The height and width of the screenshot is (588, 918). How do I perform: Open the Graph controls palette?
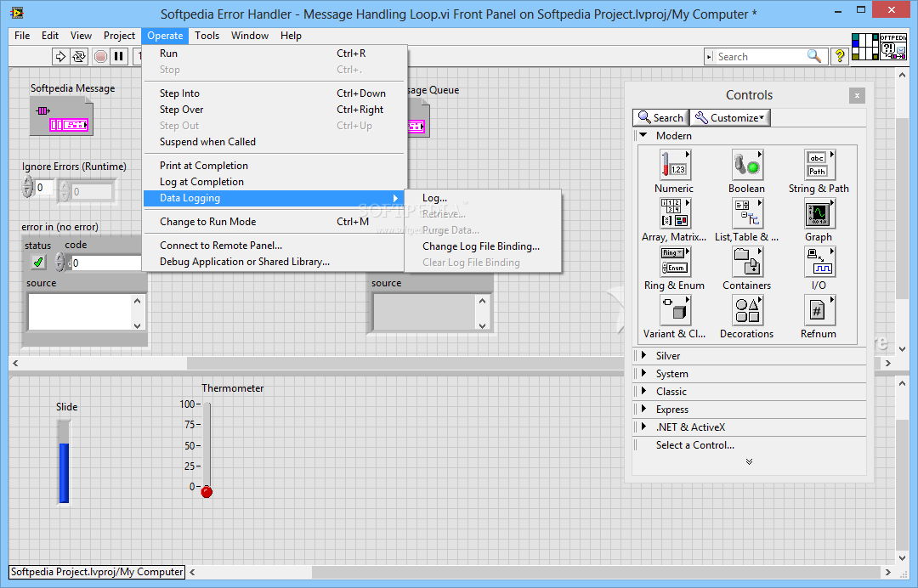click(819, 213)
